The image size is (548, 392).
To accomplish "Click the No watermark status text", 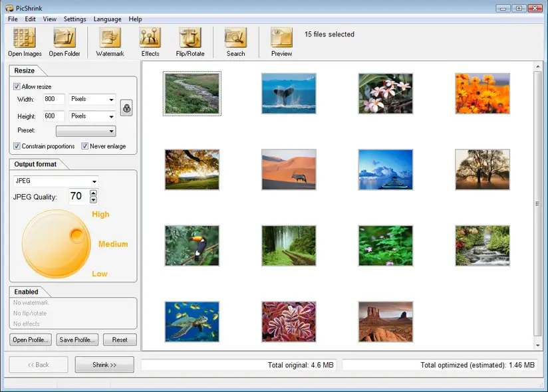I will coord(31,303).
